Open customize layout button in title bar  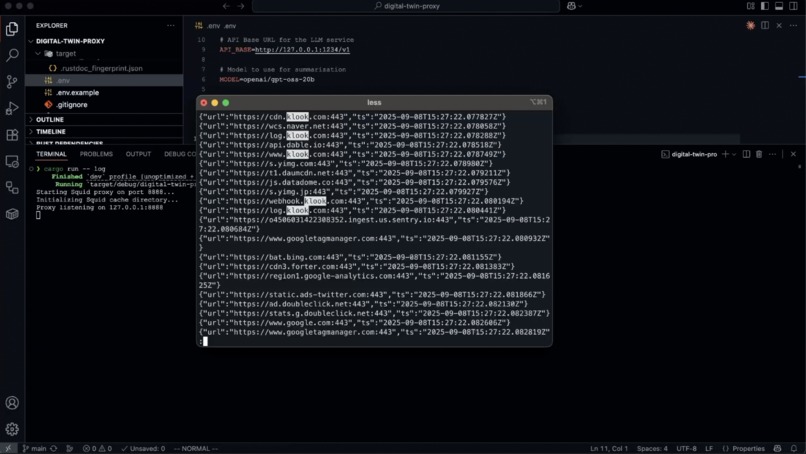point(750,6)
